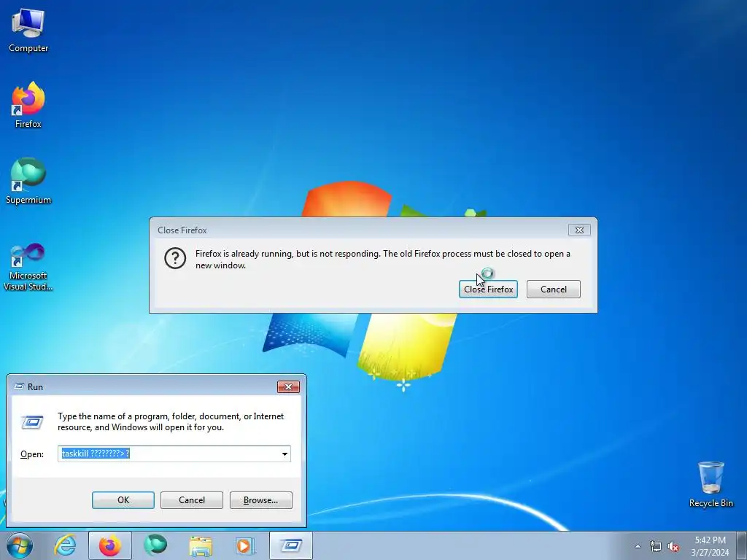
Task: Click the Close Firefox button
Action: (x=488, y=289)
